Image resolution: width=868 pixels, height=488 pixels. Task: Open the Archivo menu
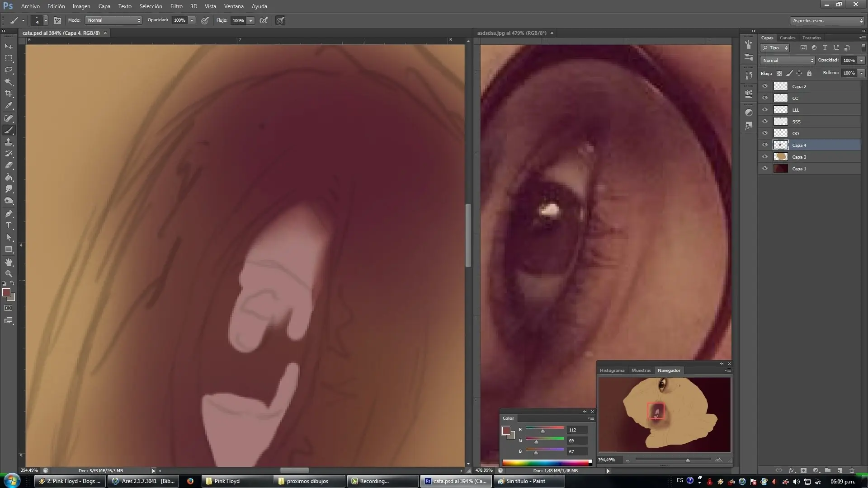30,6
